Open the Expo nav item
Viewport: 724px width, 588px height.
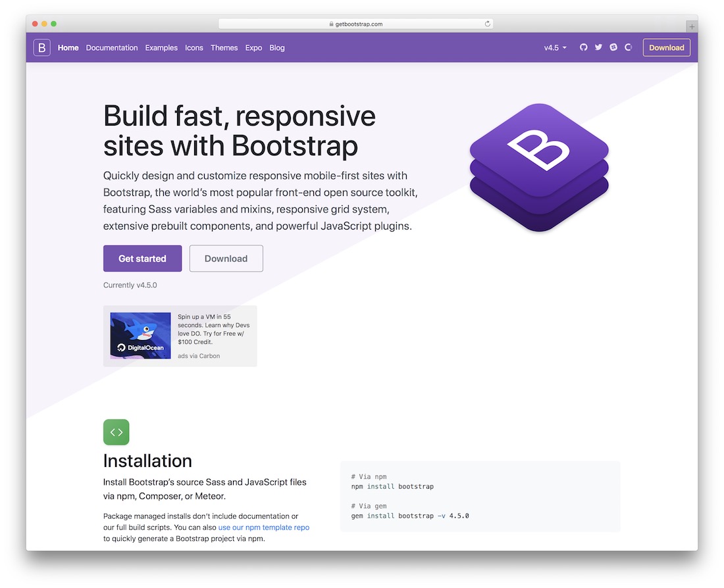(x=253, y=47)
